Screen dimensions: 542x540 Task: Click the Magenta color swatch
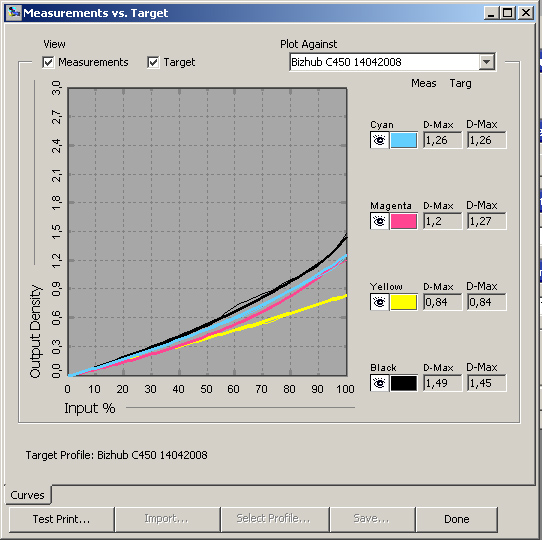point(403,221)
